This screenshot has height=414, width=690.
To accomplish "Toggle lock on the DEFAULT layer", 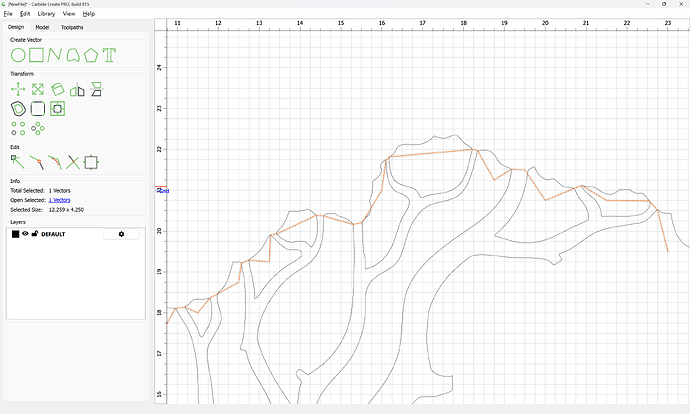I will point(34,234).
